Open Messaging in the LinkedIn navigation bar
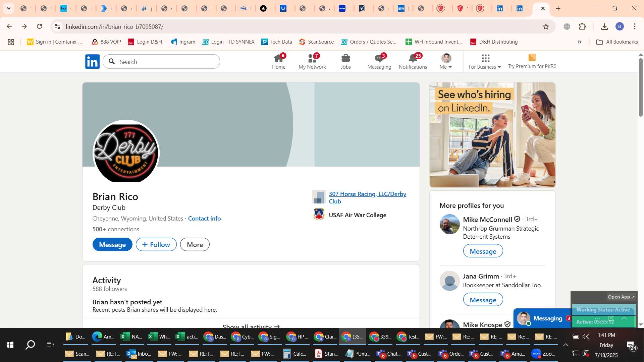 (379, 62)
